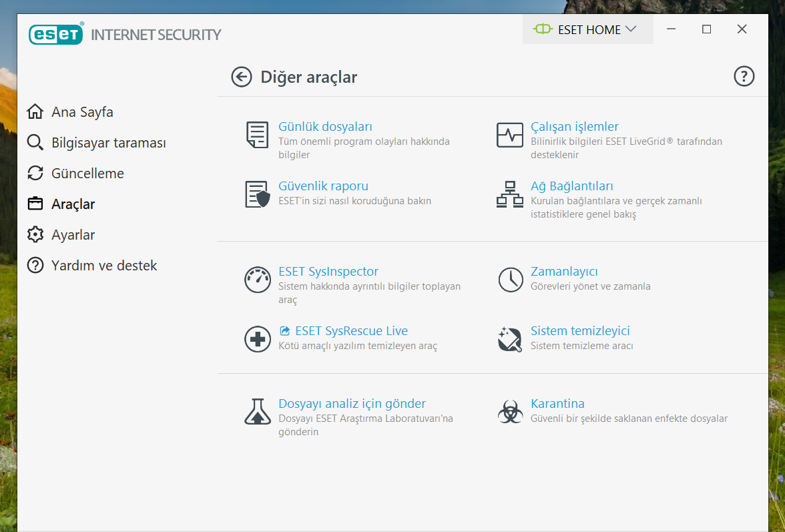The image size is (785, 532).
Task: Select Araçlar in the sidebar
Action: click(73, 204)
